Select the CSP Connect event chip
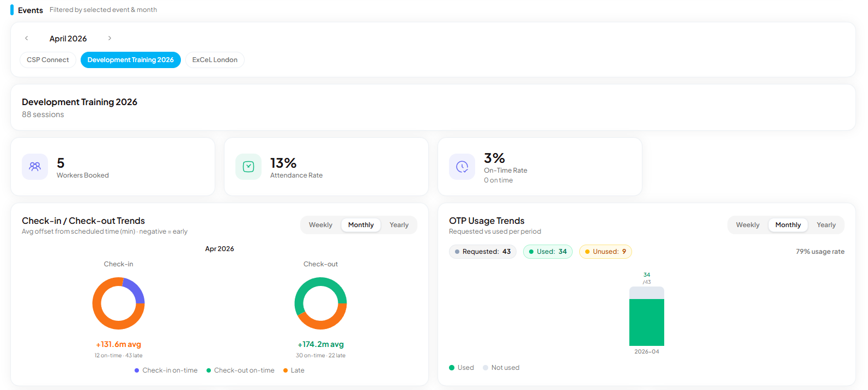This screenshot has width=868, height=390. pos(48,60)
